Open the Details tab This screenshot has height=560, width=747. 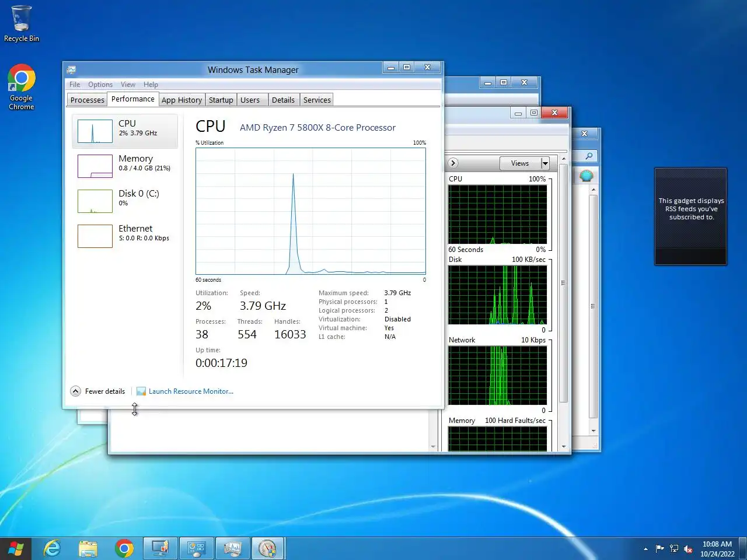[283, 100]
